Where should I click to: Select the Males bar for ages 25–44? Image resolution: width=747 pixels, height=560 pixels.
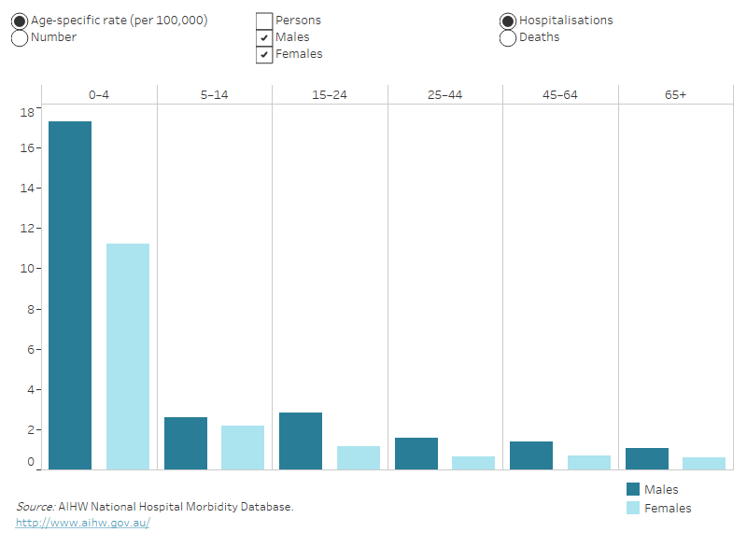(416, 453)
